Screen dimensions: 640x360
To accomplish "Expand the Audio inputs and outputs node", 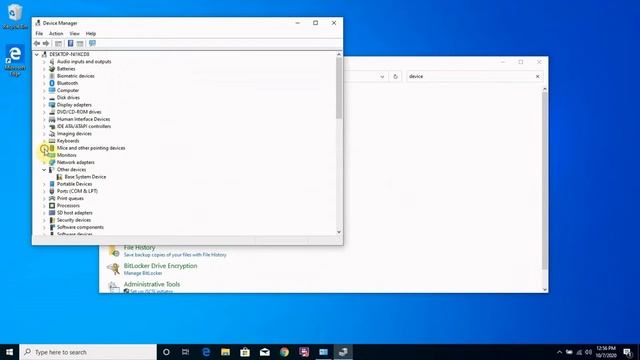I will [44, 62].
